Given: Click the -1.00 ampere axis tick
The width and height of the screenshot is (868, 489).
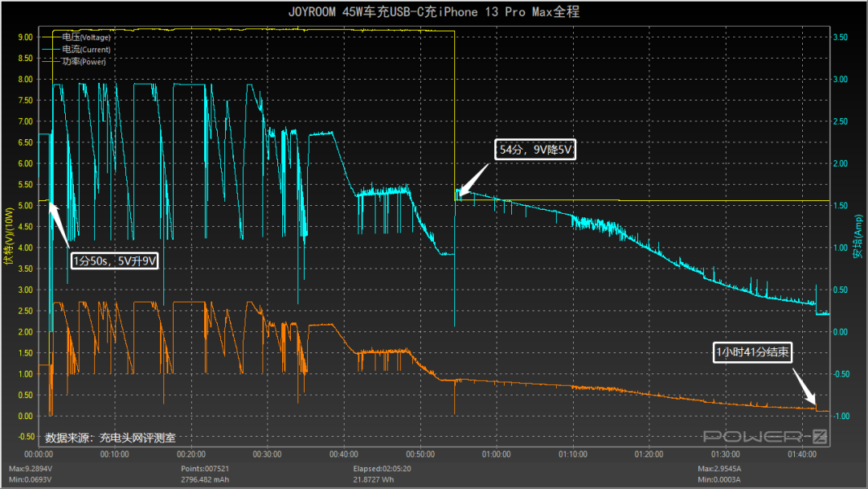Looking at the screenshot, I should 840,416.
